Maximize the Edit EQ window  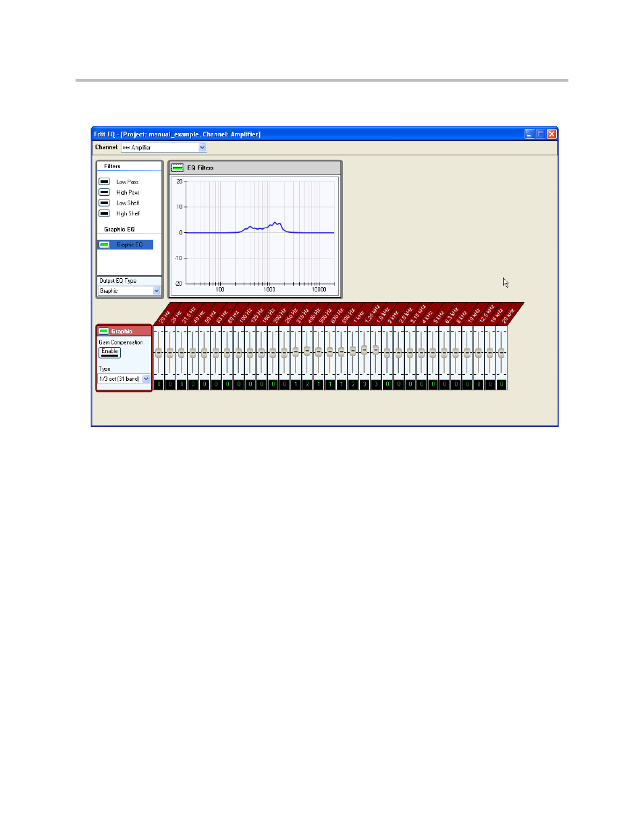pos(541,134)
